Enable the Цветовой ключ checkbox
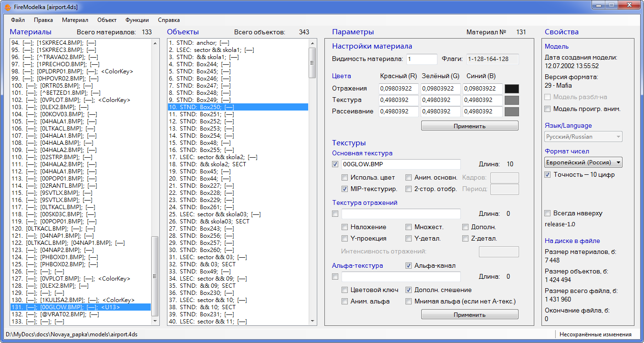This screenshot has height=343, width=644. coord(345,290)
